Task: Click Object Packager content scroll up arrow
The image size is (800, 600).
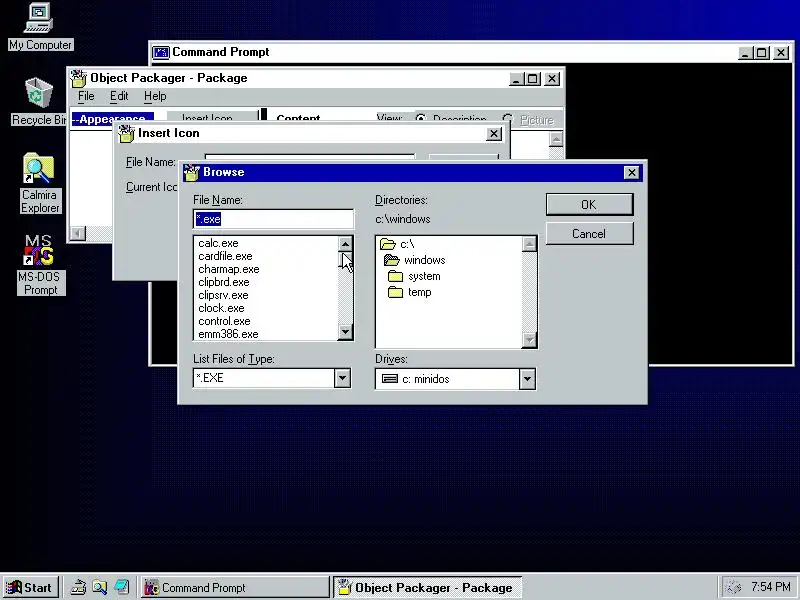Action: 556,139
